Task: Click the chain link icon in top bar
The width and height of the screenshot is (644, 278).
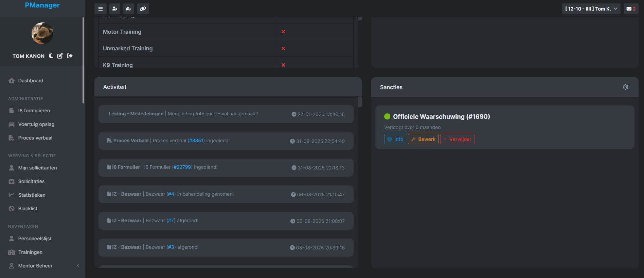Action: click(x=143, y=9)
